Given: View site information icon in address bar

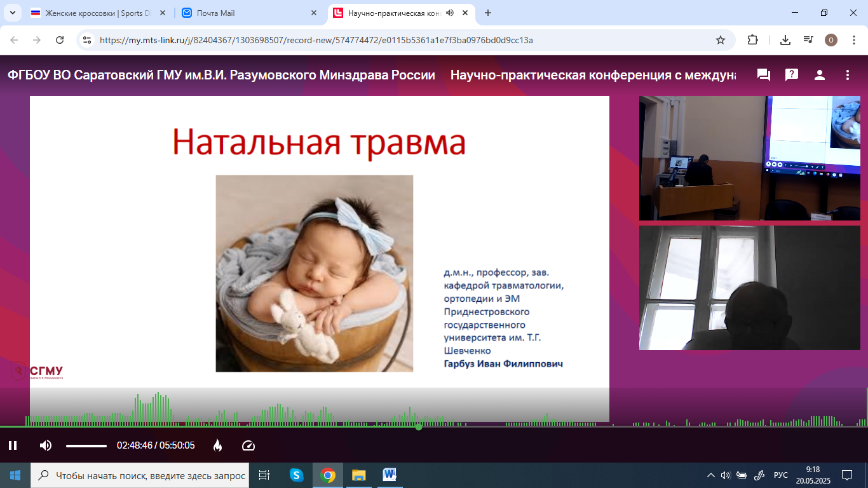Looking at the screenshot, I should coord(87,40).
